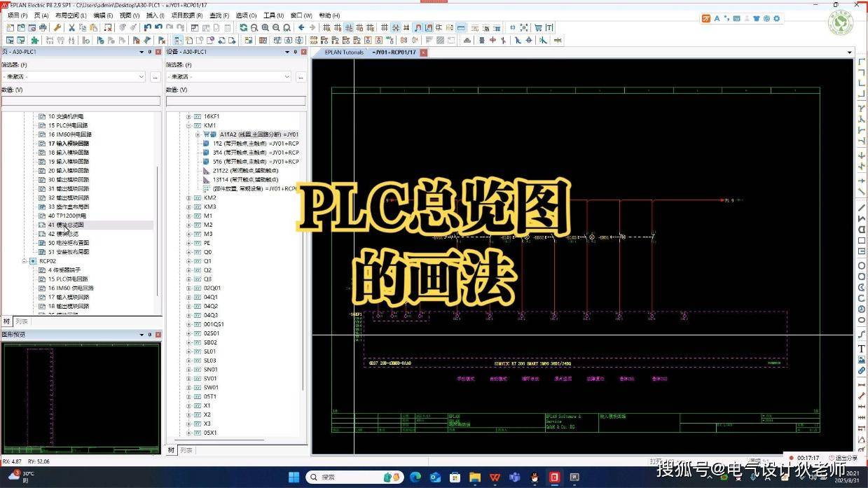
Task: Click the '...' button beside device filter
Action: 300,76
